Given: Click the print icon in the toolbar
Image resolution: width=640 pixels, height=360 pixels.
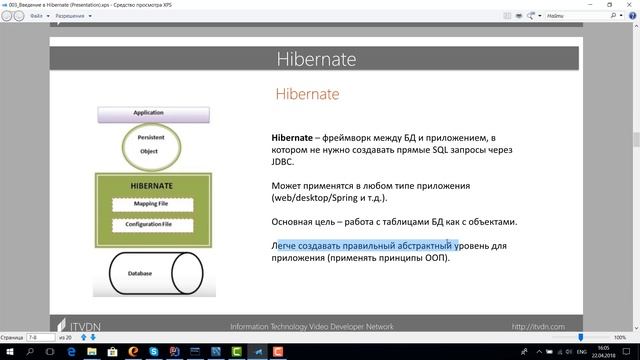Looking at the screenshot, I should [x=519, y=16].
